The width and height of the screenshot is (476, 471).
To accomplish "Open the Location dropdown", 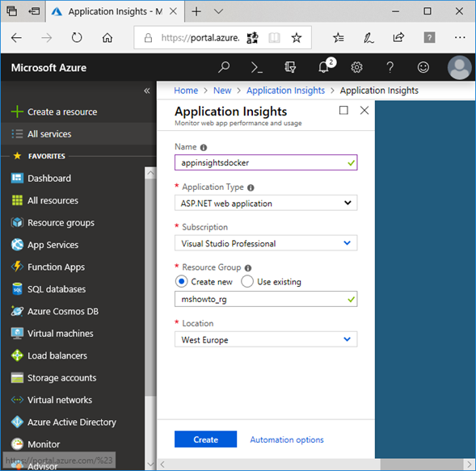I will [266, 339].
